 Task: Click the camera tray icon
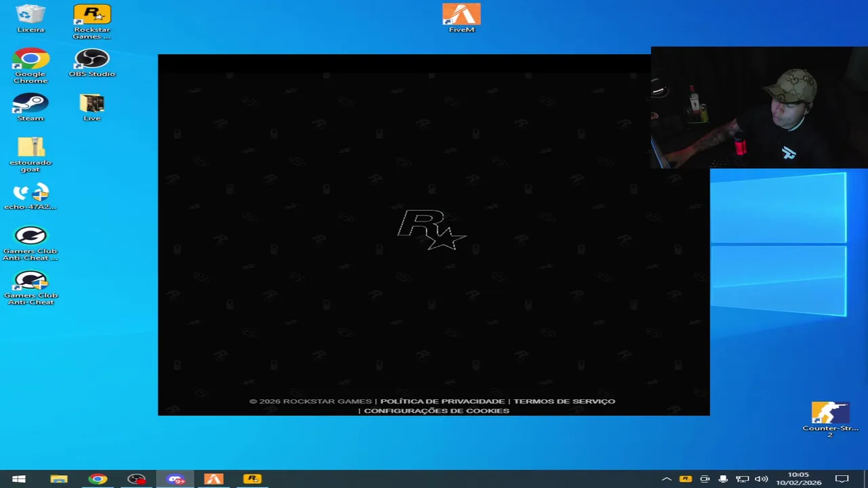[705, 479]
